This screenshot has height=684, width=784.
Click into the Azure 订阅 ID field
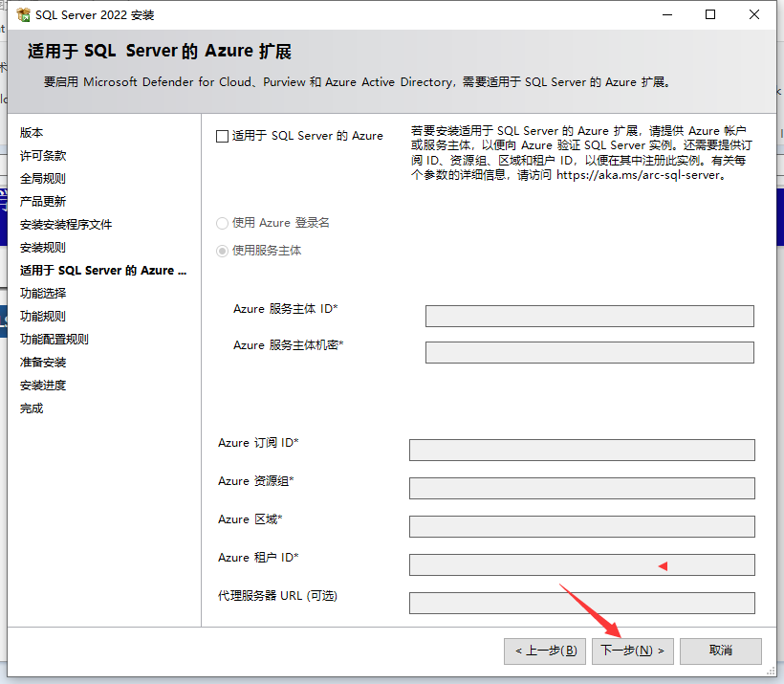(582, 450)
